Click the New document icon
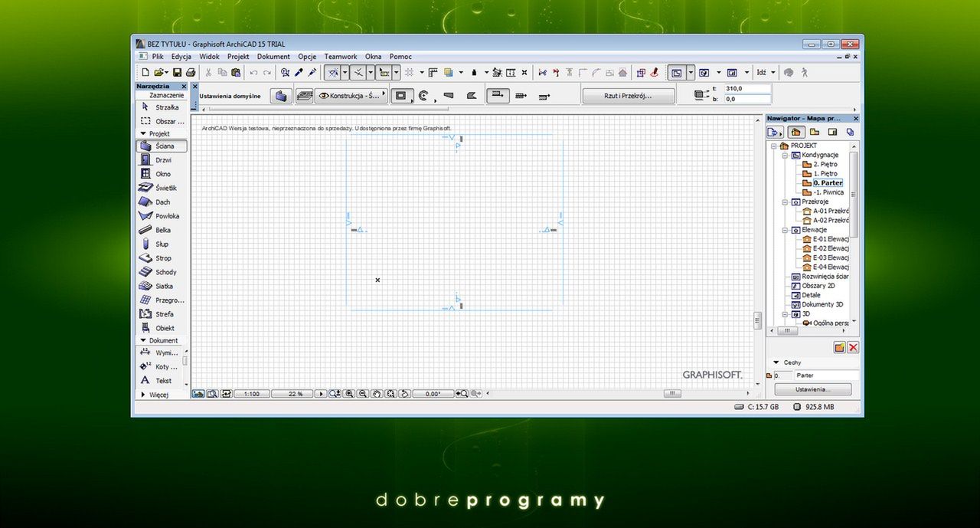Viewport: 980px width, 528px height. click(x=145, y=72)
